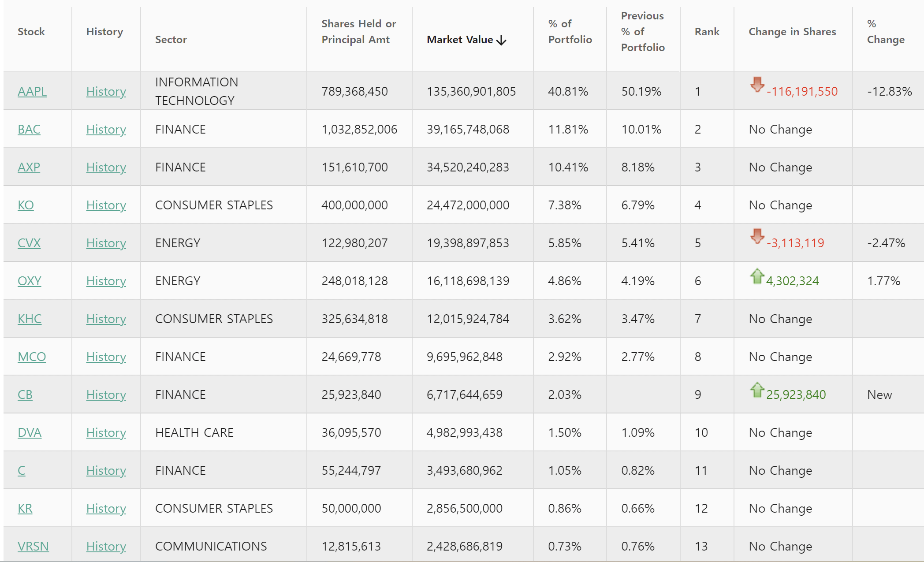Image resolution: width=924 pixels, height=562 pixels.
Task: Sort by Market Value header
Action: (x=460, y=40)
